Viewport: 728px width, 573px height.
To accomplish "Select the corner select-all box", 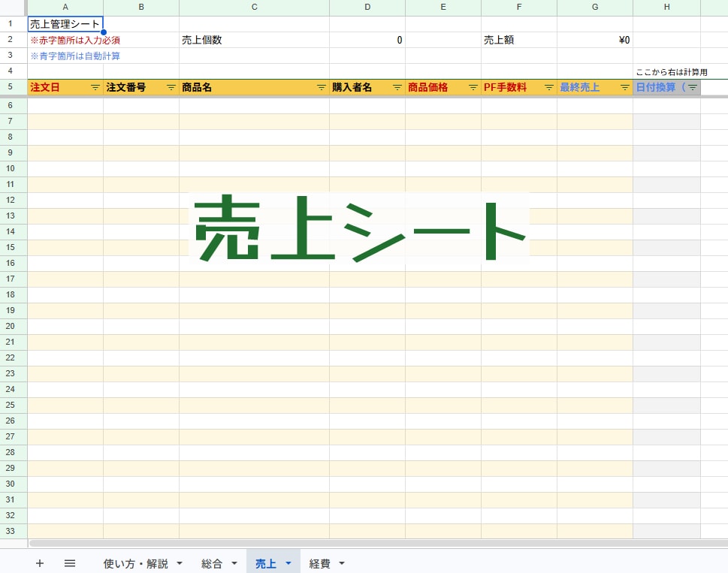I will pos(14,8).
